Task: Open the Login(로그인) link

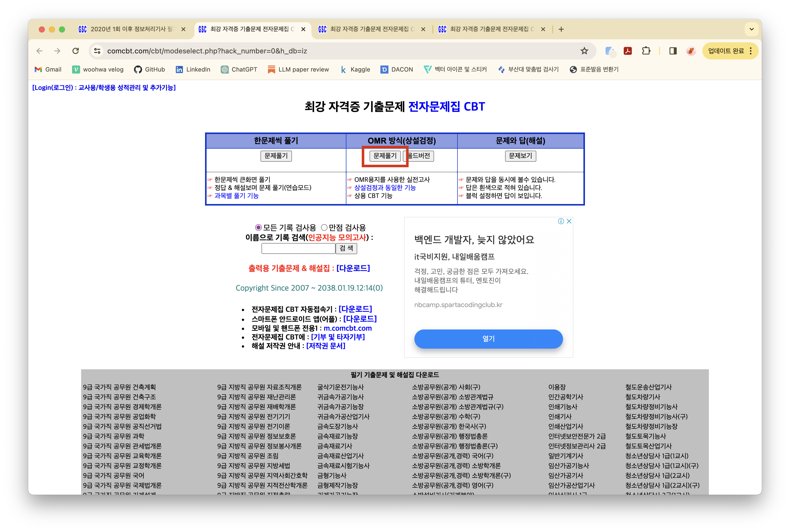Action: (x=104, y=88)
